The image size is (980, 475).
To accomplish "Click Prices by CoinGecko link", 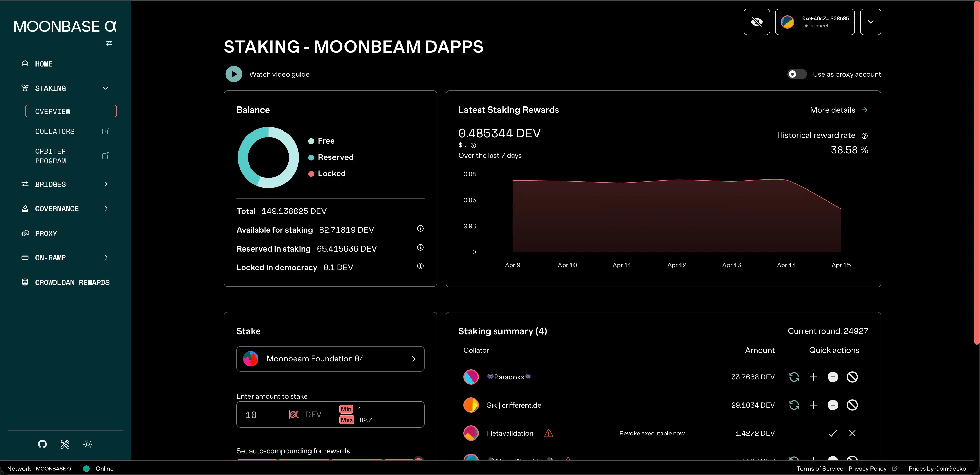I will pyautogui.click(x=937, y=469).
